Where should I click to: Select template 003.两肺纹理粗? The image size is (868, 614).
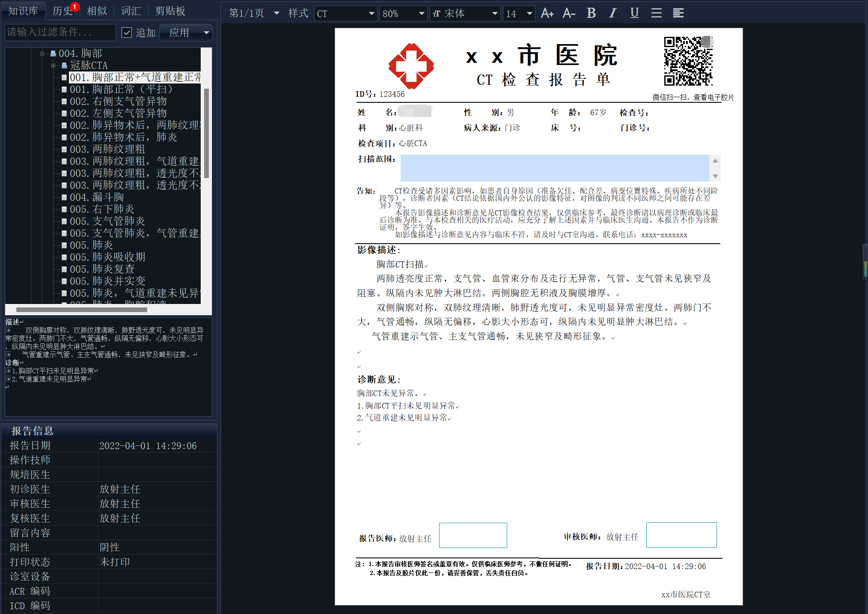click(107, 149)
